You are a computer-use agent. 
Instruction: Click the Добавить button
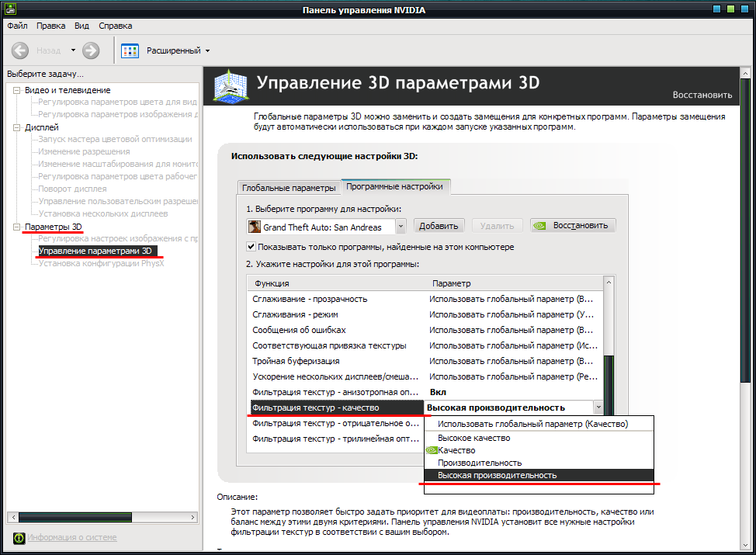point(439,226)
